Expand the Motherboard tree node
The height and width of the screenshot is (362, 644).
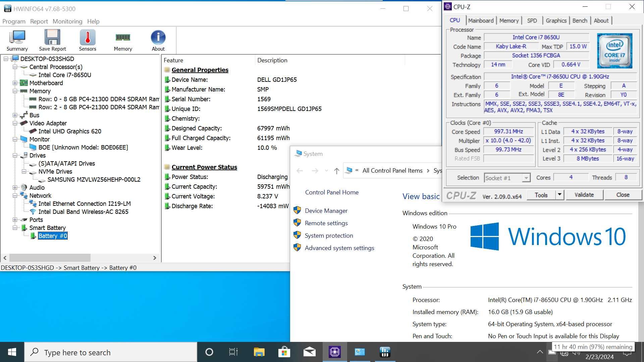pos(15,83)
